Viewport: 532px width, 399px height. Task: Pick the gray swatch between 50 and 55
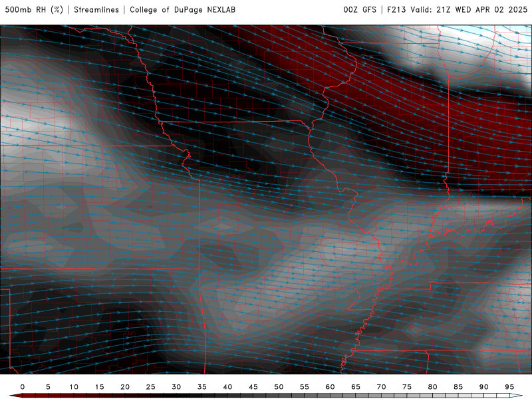[291, 396]
